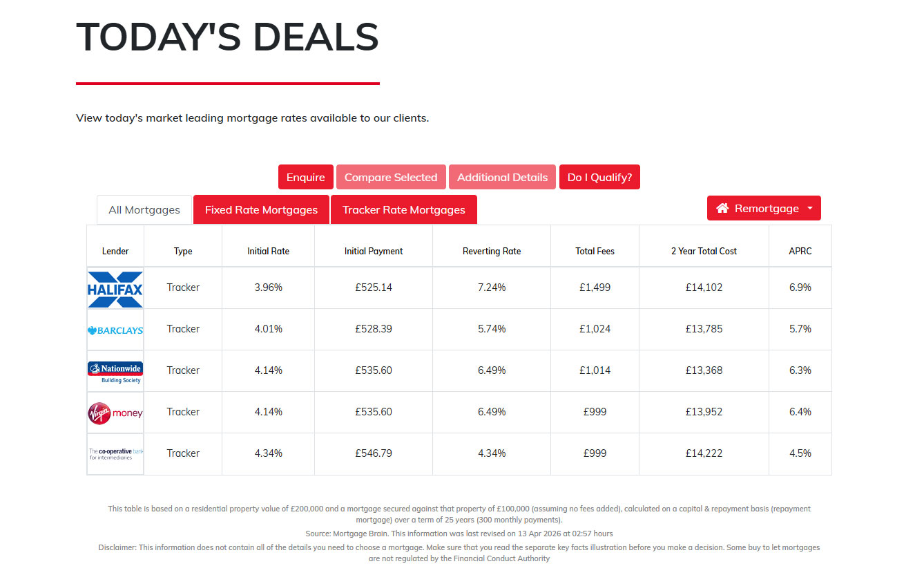Sort by the Initial Rate column header
This screenshot has height=575, width=924.
[268, 251]
